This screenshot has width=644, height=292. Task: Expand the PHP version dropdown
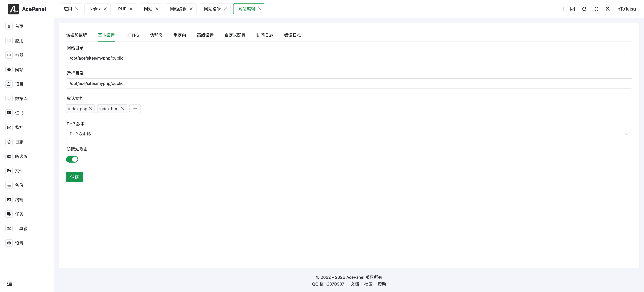click(349, 134)
